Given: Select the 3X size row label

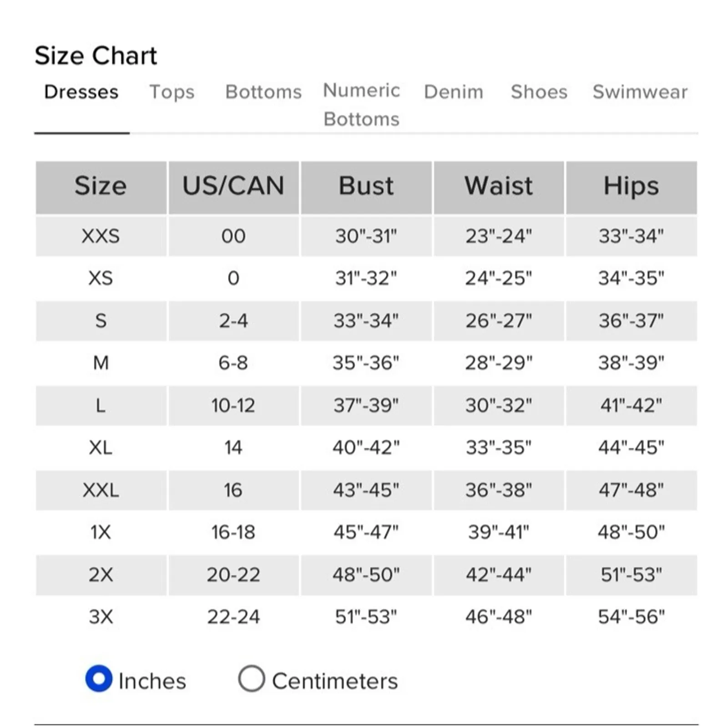Looking at the screenshot, I should coord(101,617).
